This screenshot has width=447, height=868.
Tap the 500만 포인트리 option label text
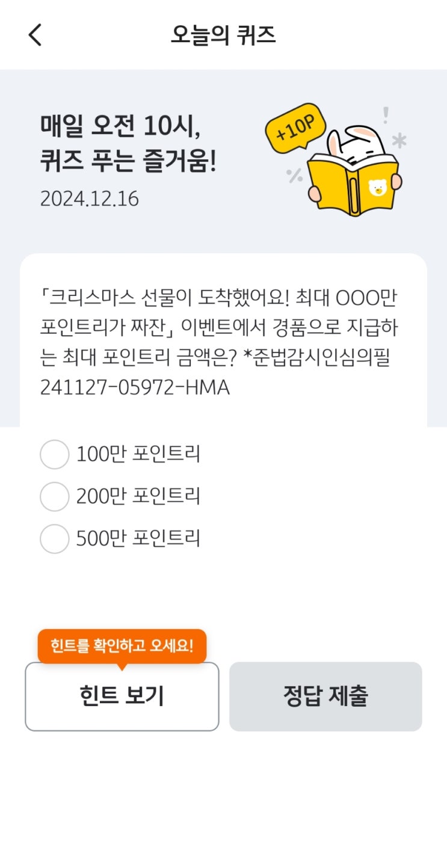138,538
